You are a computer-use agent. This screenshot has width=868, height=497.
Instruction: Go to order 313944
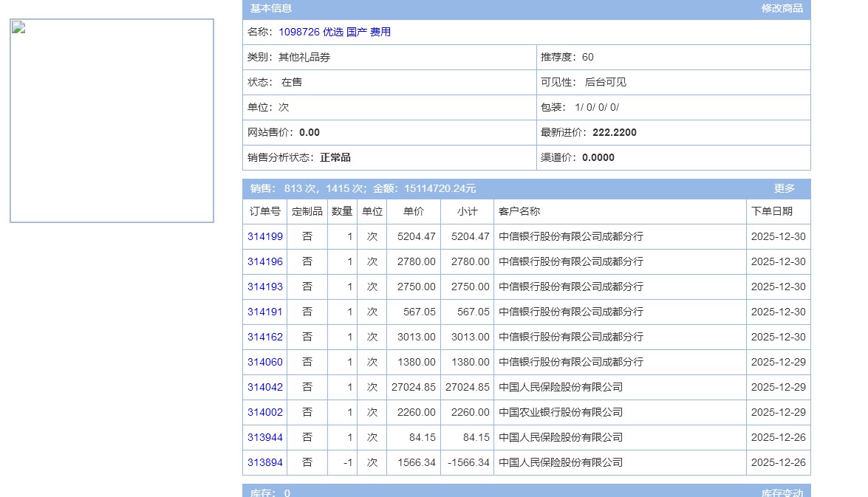click(265, 438)
